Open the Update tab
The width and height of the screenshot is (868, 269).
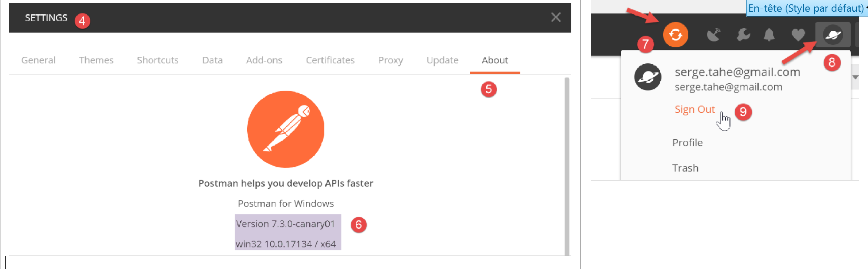coord(442,60)
